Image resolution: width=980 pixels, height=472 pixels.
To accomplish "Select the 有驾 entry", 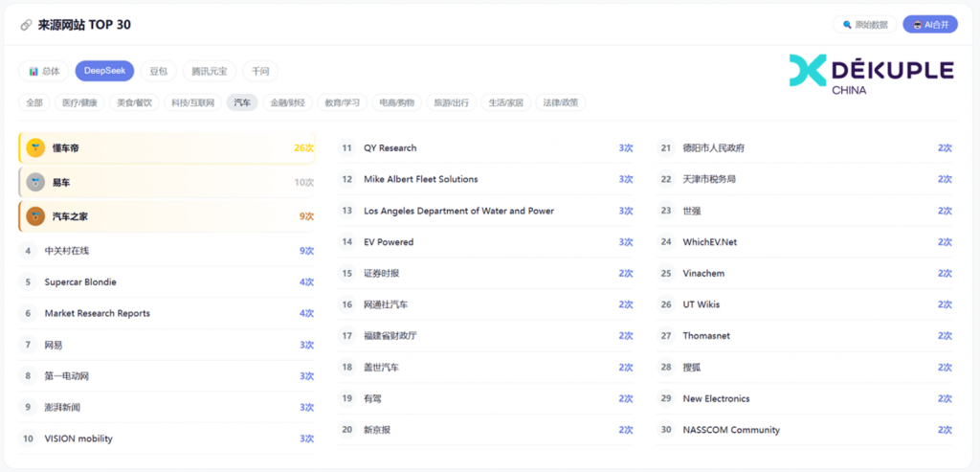I will (x=485, y=398).
